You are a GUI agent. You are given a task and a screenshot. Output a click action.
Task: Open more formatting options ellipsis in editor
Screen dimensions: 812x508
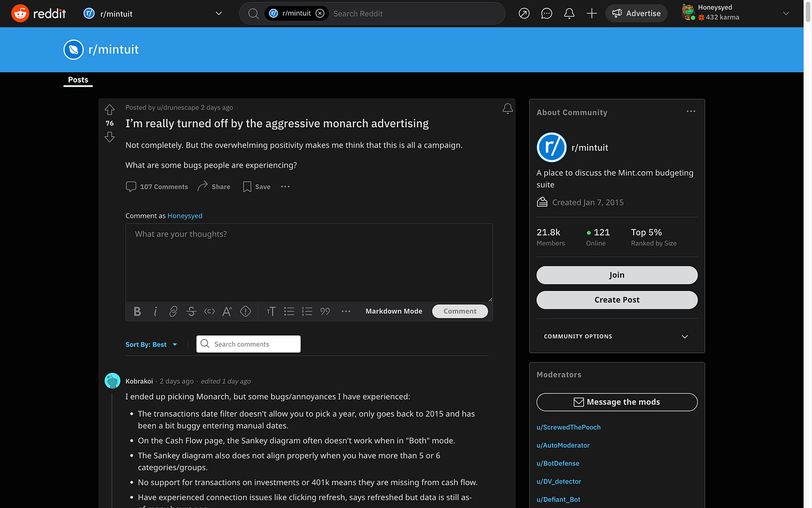(x=346, y=311)
